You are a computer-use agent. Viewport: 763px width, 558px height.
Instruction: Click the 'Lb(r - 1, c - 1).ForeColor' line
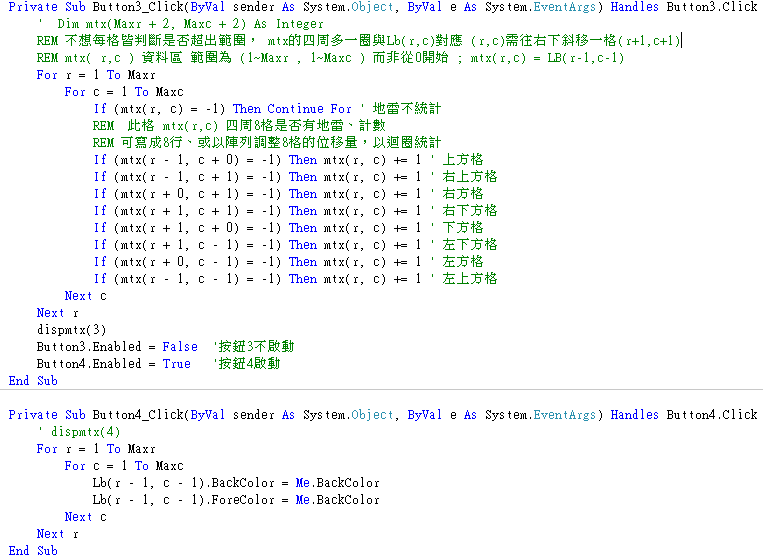(x=236, y=500)
